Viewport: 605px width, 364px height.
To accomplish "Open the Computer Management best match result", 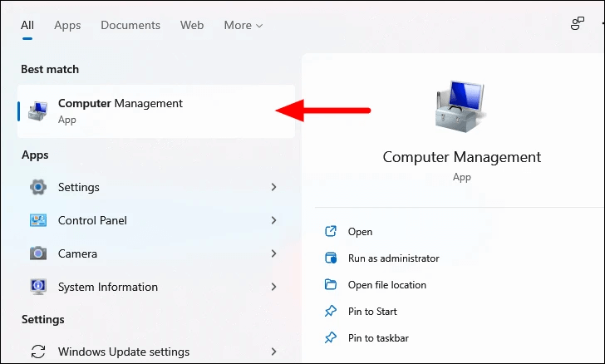I will click(x=156, y=111).
